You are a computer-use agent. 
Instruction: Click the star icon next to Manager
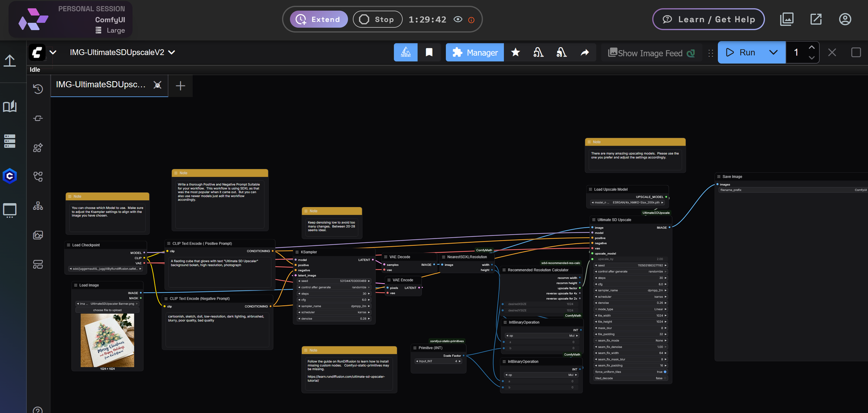point(515,52)
